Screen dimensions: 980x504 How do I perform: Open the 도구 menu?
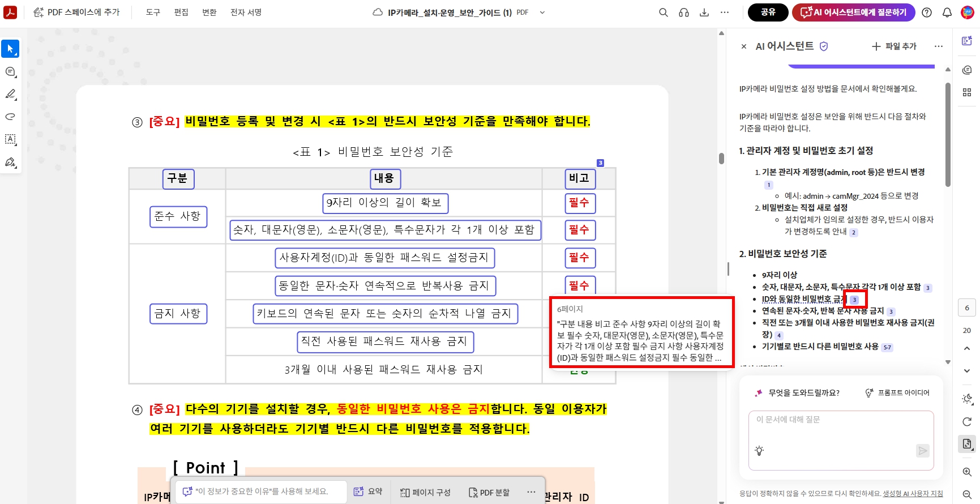pos(153,12)
